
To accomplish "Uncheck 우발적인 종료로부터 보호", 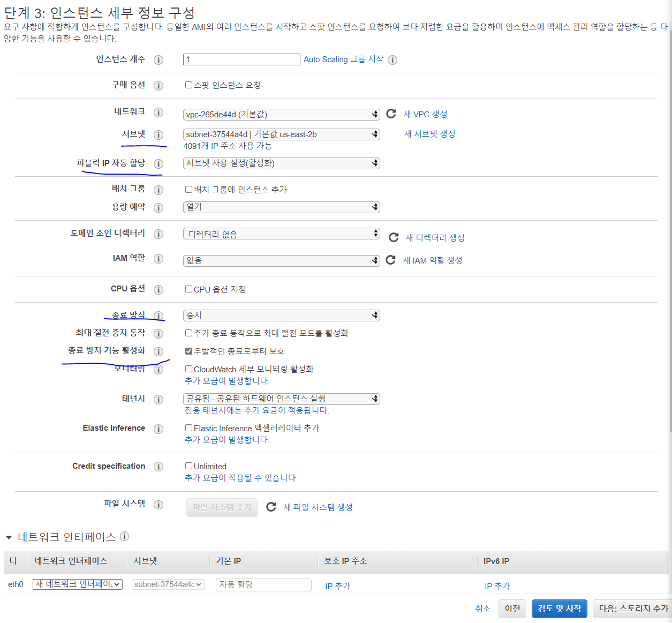I will (188, 351).
